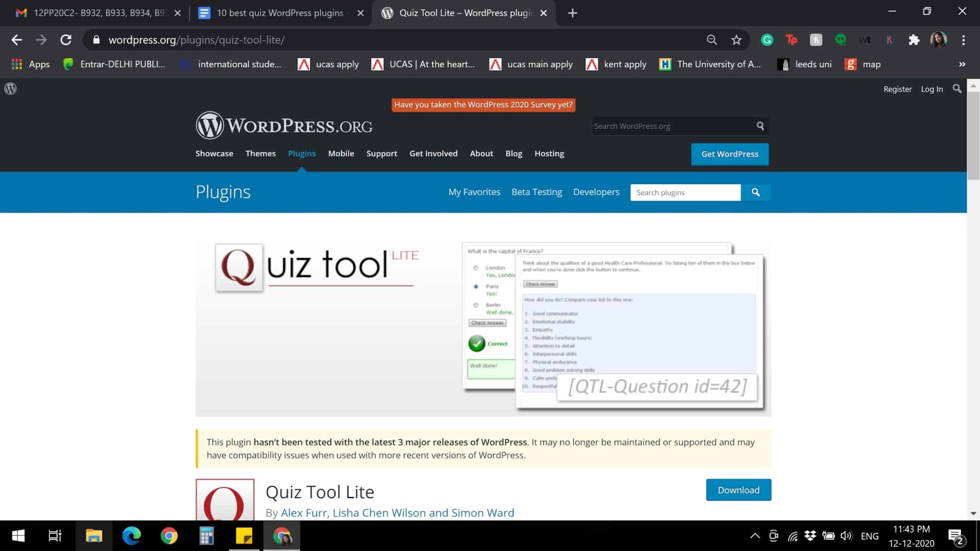Reload the current page
Image resolution: width=980 pixels, height=551 pixels.
pyautogui.click(x=66, y=40)
